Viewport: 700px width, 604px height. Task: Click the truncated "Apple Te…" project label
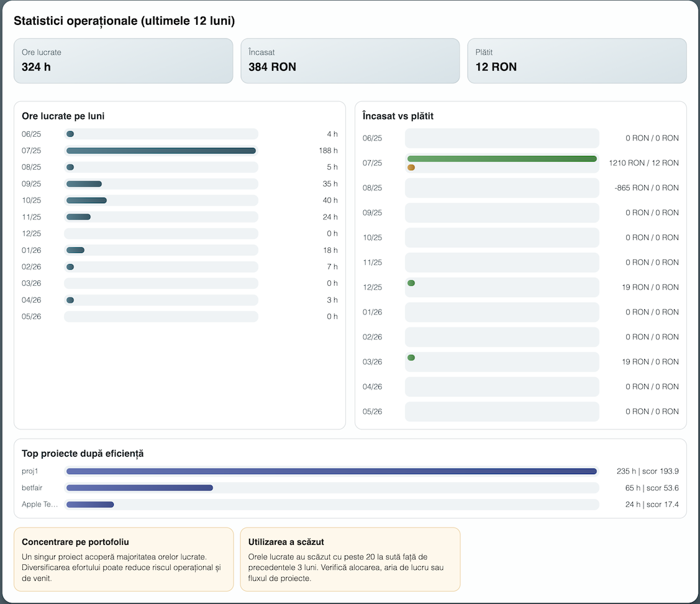coord(40,505)
